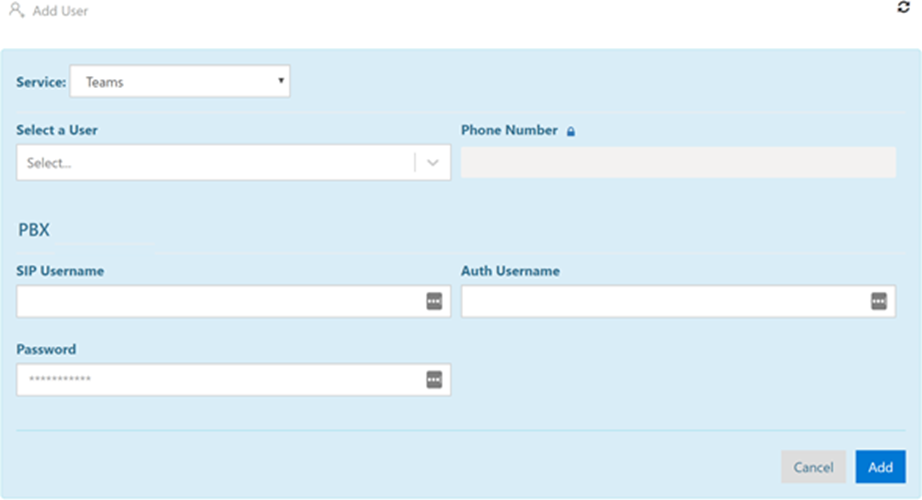The height and width of the screenshot is (500, 922).
Task: Click the ellipsis icon inside Password field
Action: [434, 379]
